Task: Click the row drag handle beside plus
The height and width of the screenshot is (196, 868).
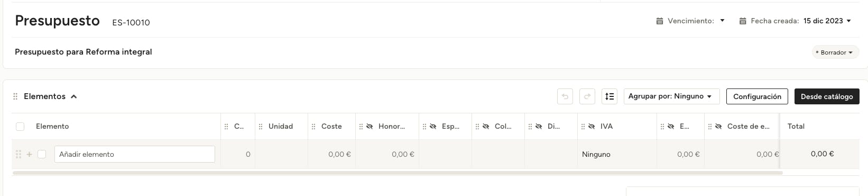Action: pyautogui.click(x=19, y=154)
